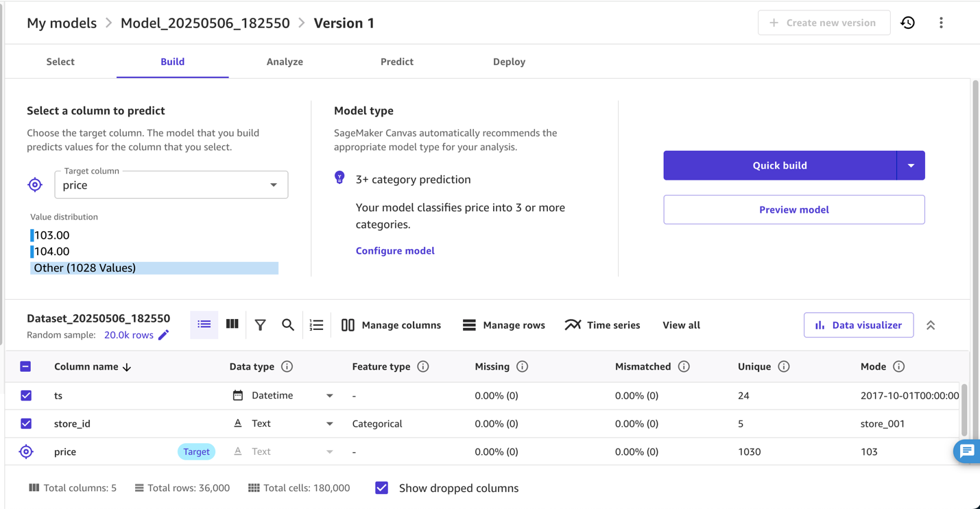The width and height of the screenshot is (980, 509).
Task: Switch to the Analyze tab
Action: pos(285,61)
